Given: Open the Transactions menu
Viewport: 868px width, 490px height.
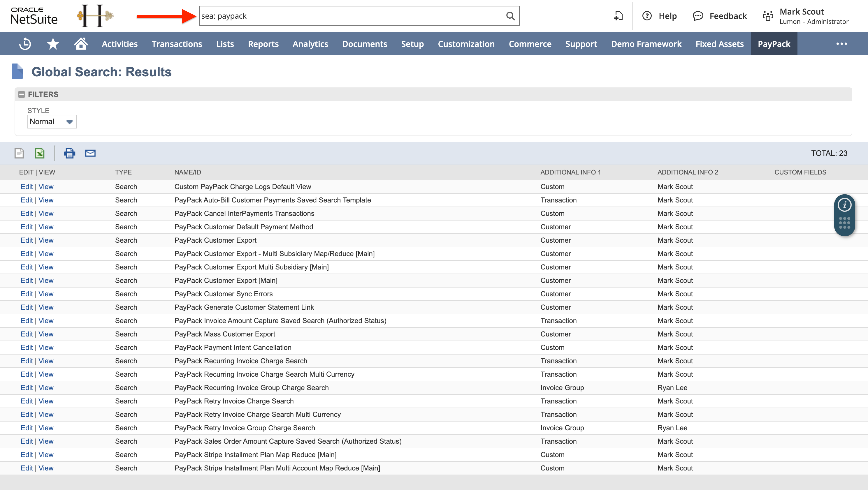Looking at the screenshot, I should 177,43.
